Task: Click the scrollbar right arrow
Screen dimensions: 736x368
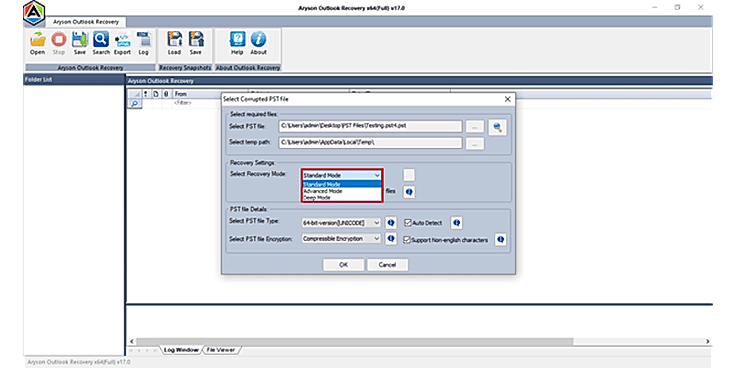Action: [x=708, y=341]
